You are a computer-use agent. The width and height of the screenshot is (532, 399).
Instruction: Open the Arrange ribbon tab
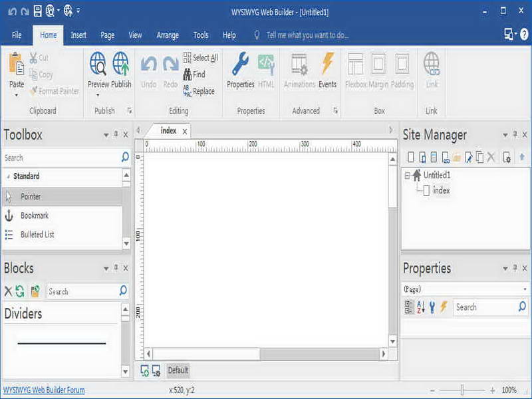(168, 35)
